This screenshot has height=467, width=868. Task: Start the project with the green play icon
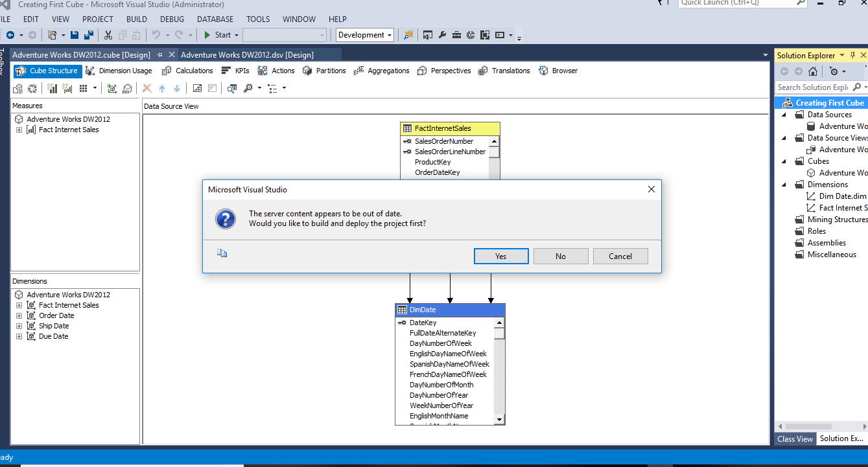(x=207, y=35)
